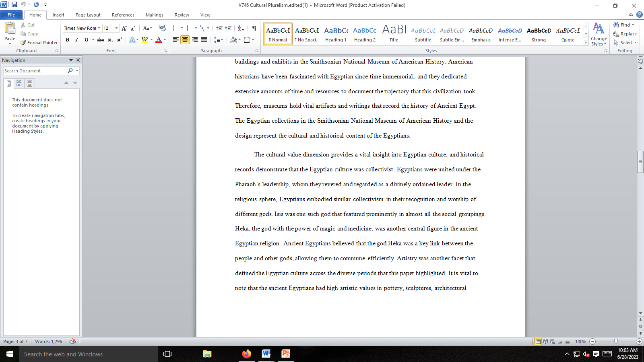The height and width of the screenshot is (362, 644).
Task: Apply the Heading 1 style
Action: [336, 34]
